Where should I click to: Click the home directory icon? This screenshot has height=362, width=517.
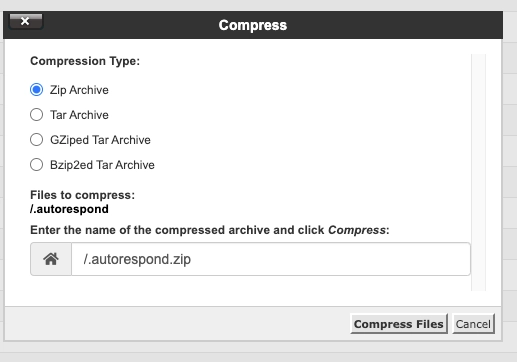coord(51,259)
